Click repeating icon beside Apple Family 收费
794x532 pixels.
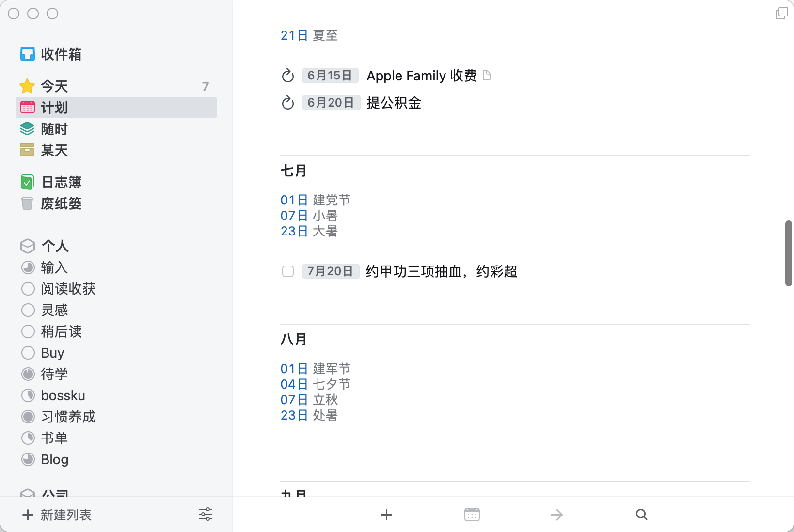pyautogui.click(x=288, y=76)
